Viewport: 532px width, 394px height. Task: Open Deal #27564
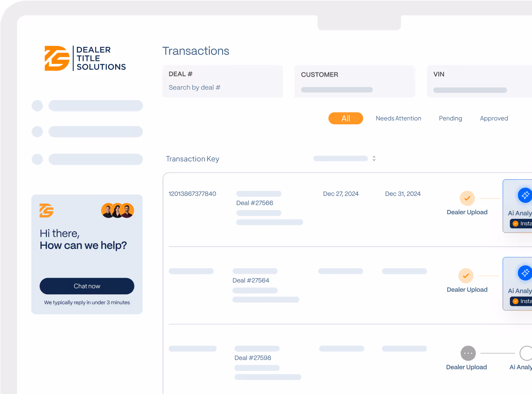pos(251,280)
